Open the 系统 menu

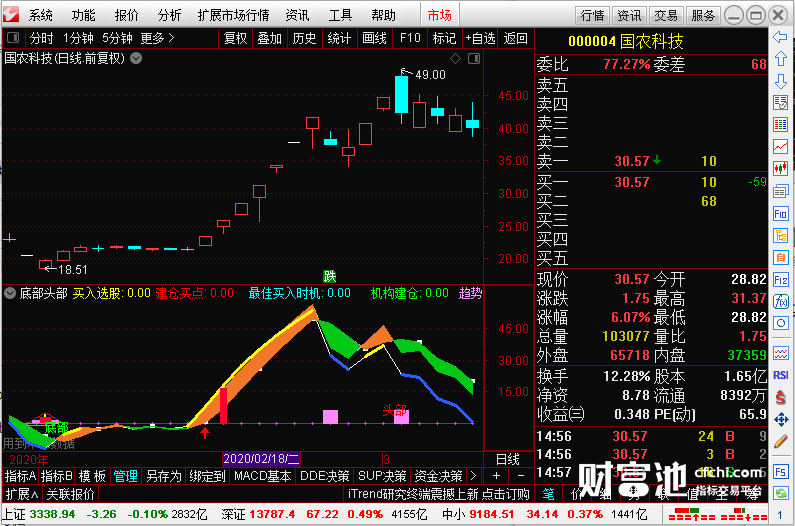[41, 15]
